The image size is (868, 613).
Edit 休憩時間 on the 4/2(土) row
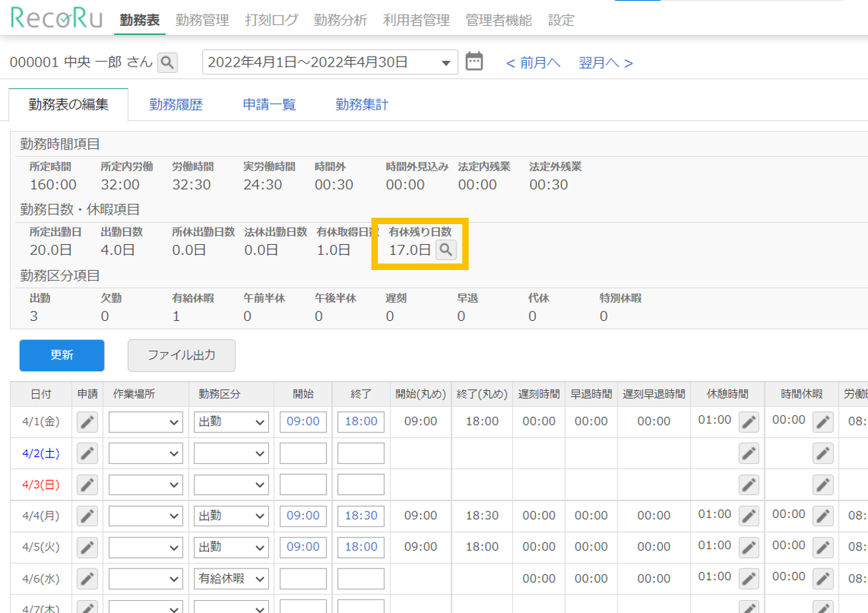point(748,453)
